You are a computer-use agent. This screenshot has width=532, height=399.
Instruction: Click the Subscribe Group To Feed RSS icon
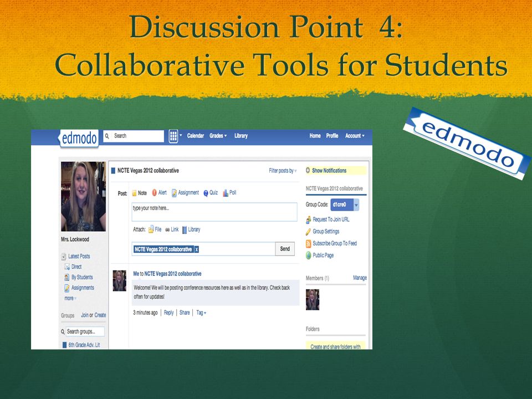pyautogui.click(x=309, y=244)
